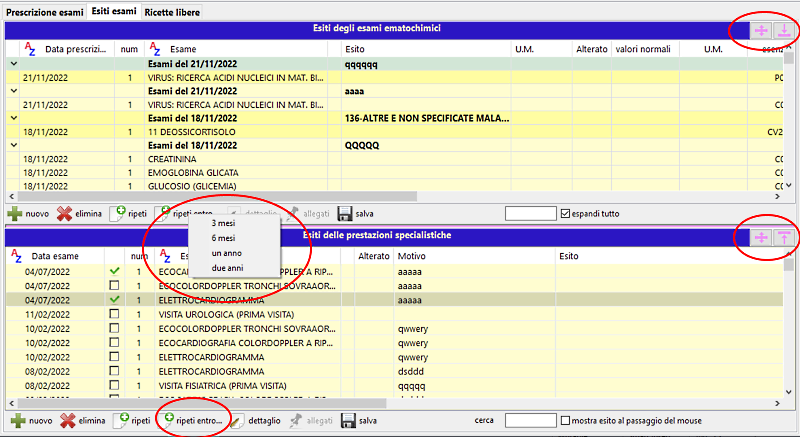
Task: Click salva floppy in the bottom toolbar
Action: point(359,421)
